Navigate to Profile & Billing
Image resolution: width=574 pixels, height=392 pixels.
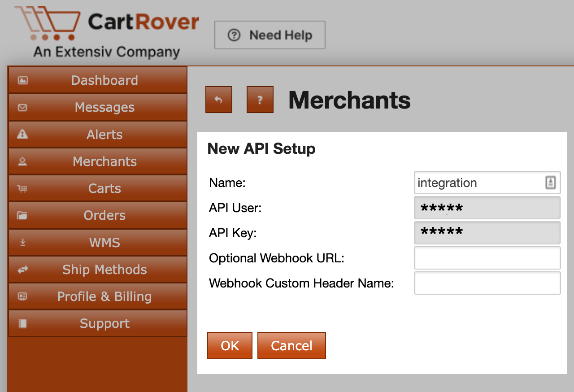pos(104,296)
